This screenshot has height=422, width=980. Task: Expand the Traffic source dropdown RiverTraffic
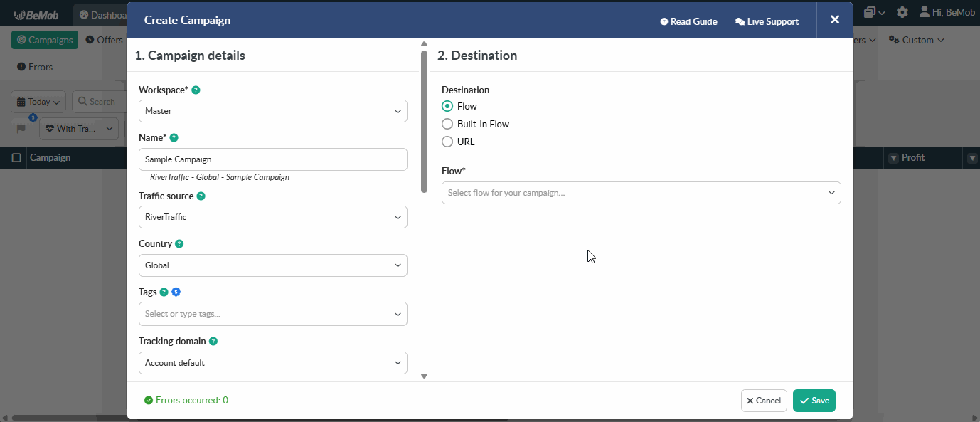[x=272, y=217]
